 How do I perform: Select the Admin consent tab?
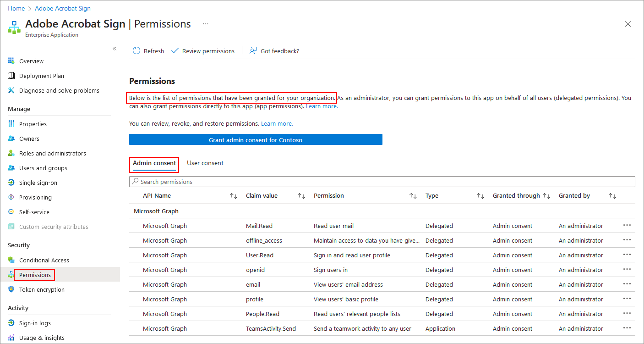click(x=154, y=163)
